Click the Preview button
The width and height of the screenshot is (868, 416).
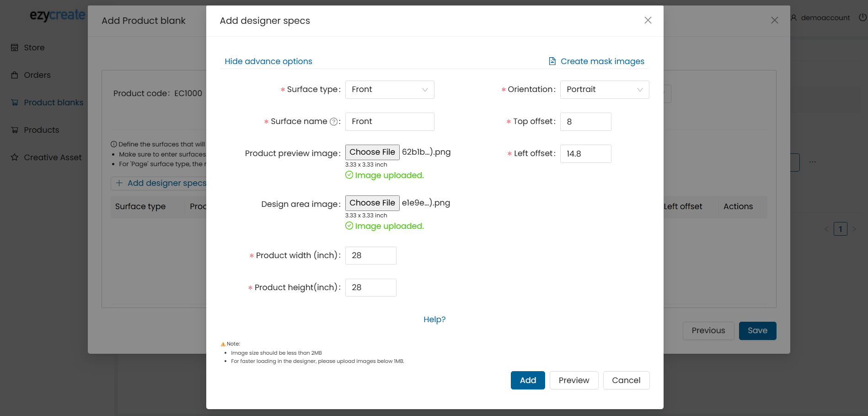[x=573, y=380]
